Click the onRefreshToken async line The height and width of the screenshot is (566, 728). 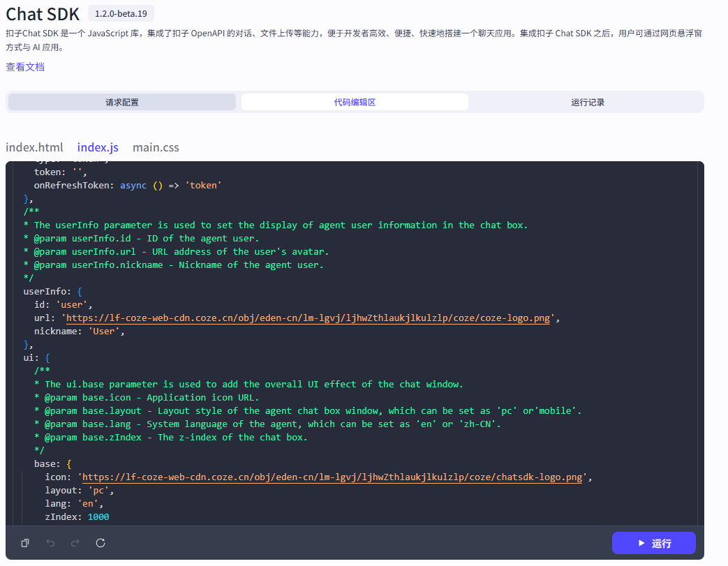[128, 185]
